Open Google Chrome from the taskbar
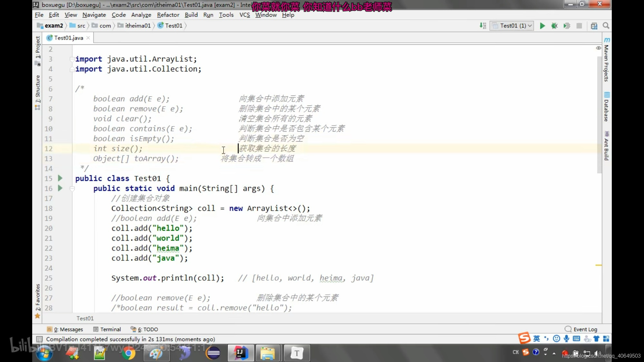 click(128, 353)
